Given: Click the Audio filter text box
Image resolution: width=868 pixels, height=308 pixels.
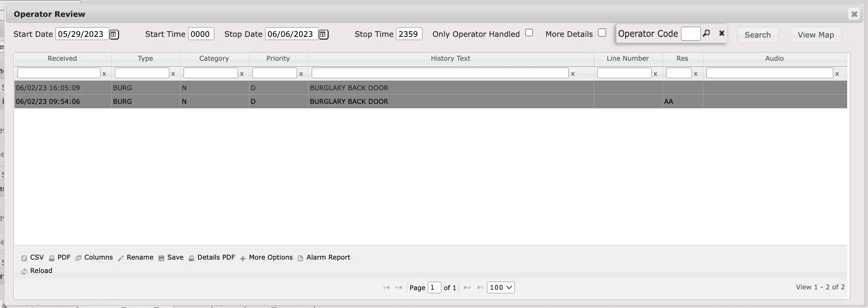Looking at the screenshot, I should [x=770, y=73].
